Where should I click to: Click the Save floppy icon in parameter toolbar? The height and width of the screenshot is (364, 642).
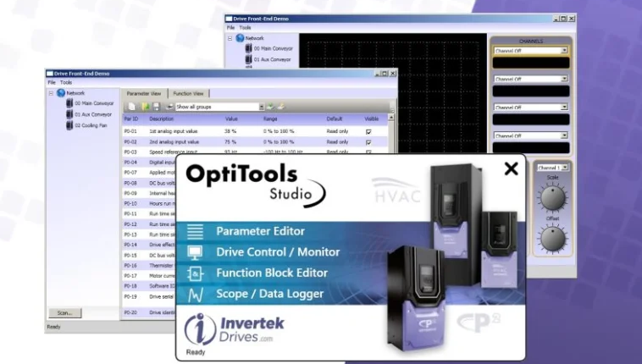[x=156, y=107]
